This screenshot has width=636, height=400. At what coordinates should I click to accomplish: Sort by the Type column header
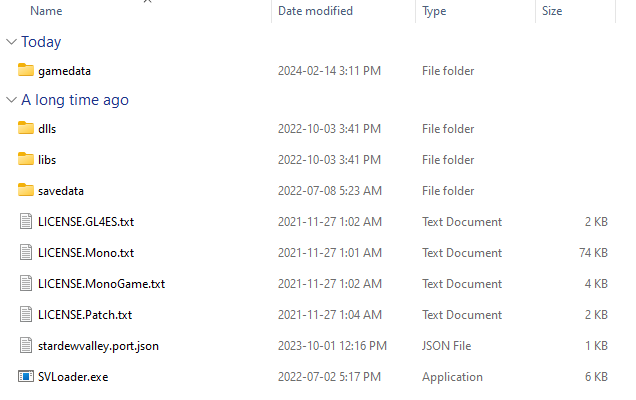(x=434, y=11)
